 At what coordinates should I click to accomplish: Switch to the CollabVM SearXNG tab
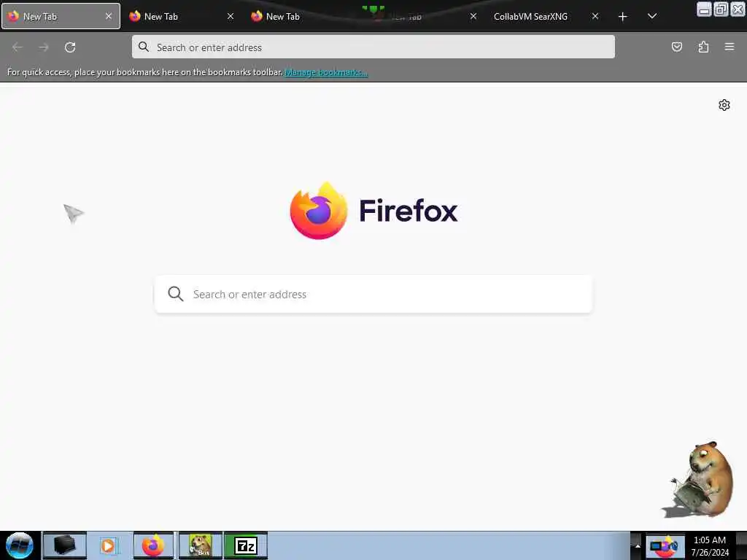pos(547,17)
